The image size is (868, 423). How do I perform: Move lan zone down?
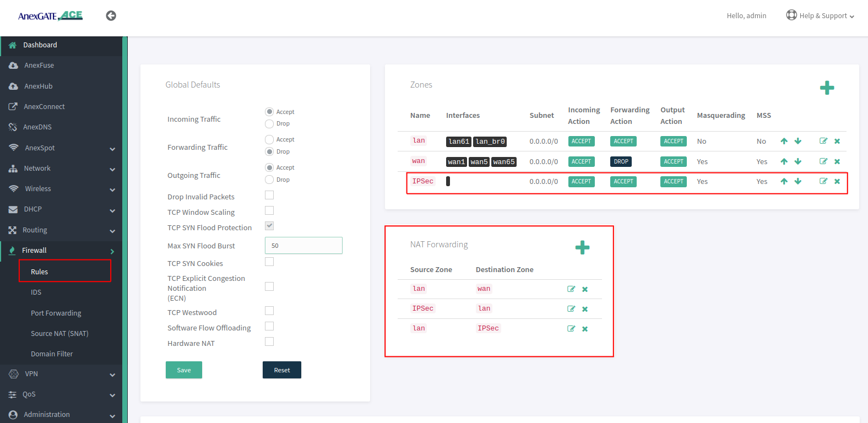pyautogui.click(x=798, y=141)
